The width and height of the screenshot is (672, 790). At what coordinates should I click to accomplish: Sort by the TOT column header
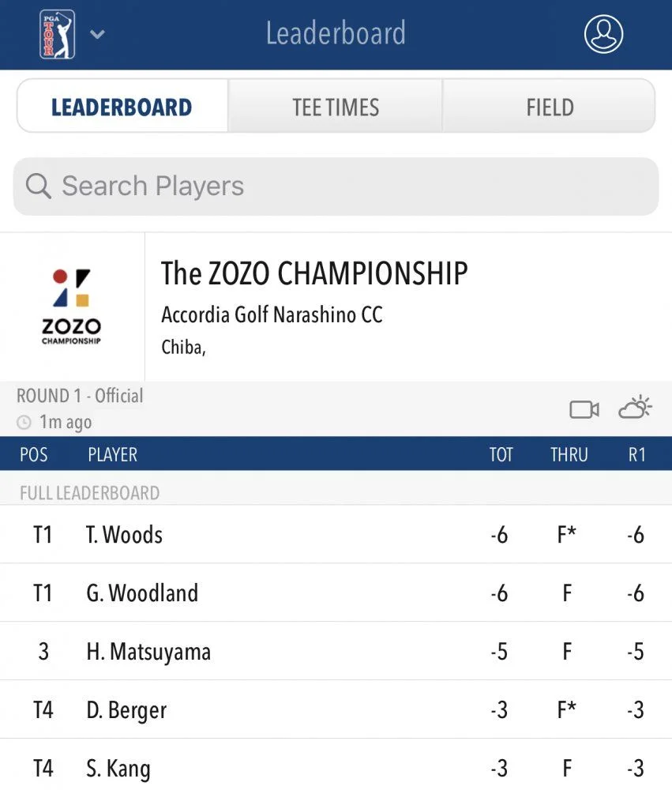[501, 454]
